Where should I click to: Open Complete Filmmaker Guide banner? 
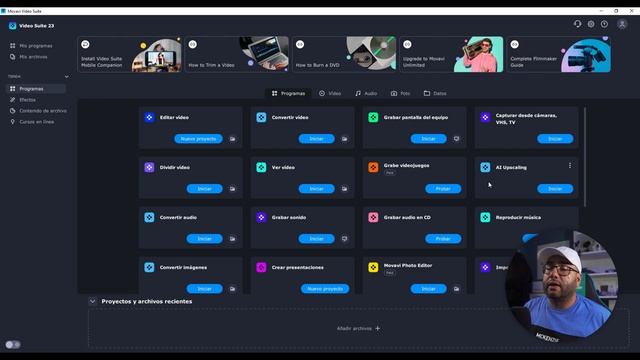(559, 54)
